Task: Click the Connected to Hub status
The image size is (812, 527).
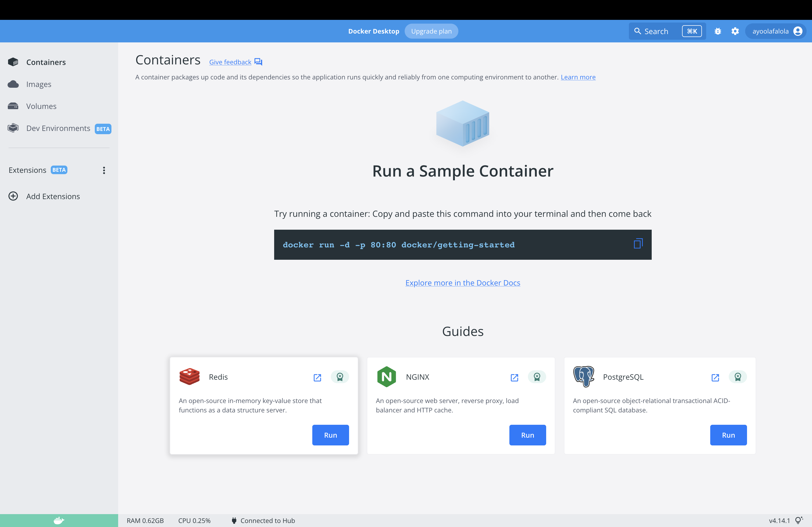Action: click(267, 521)
